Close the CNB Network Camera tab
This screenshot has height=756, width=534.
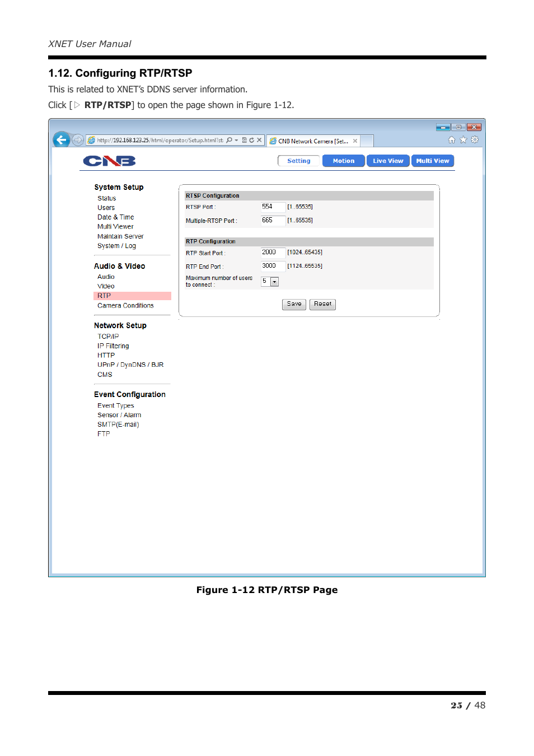click(355, 141)
